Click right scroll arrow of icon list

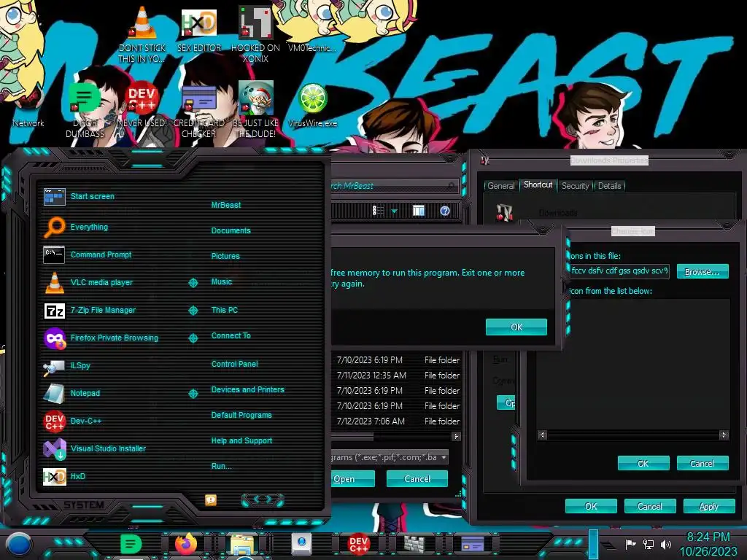(724, 435)
